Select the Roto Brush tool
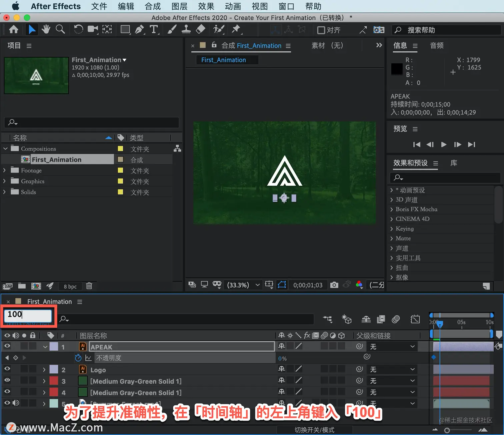 click(x=219, y=30)
